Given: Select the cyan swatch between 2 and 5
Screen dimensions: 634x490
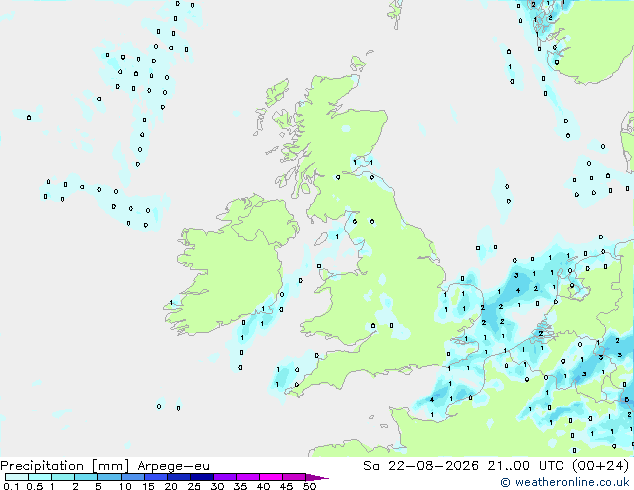Looking at the screenshot, I should click(86, 477).
